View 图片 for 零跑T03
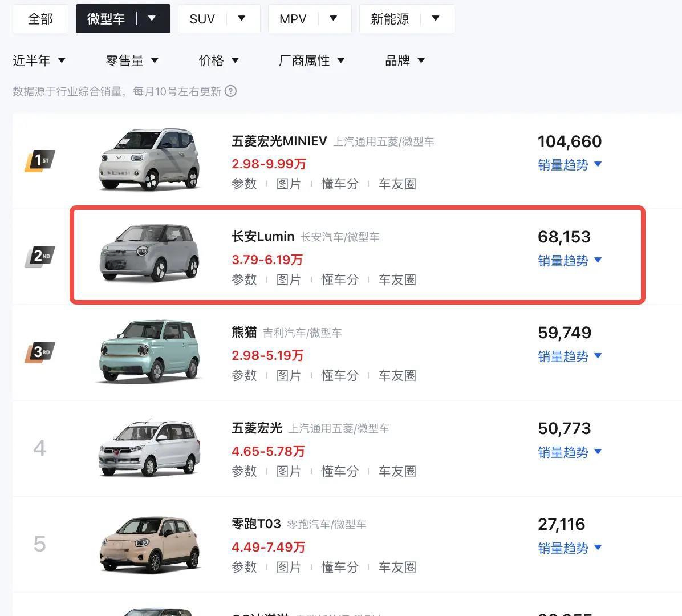 click(289, 567)
